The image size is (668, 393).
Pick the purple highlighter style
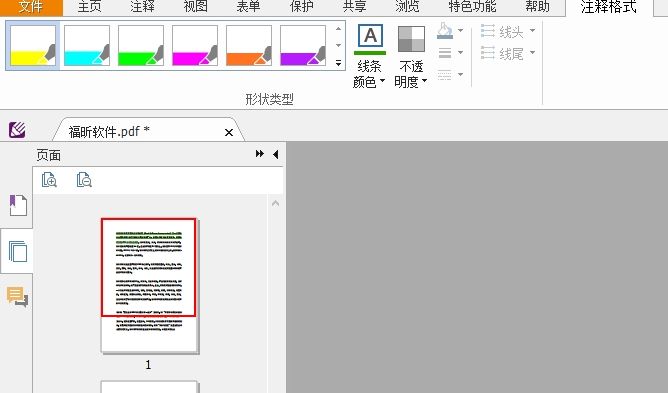(x=303, y=46)
